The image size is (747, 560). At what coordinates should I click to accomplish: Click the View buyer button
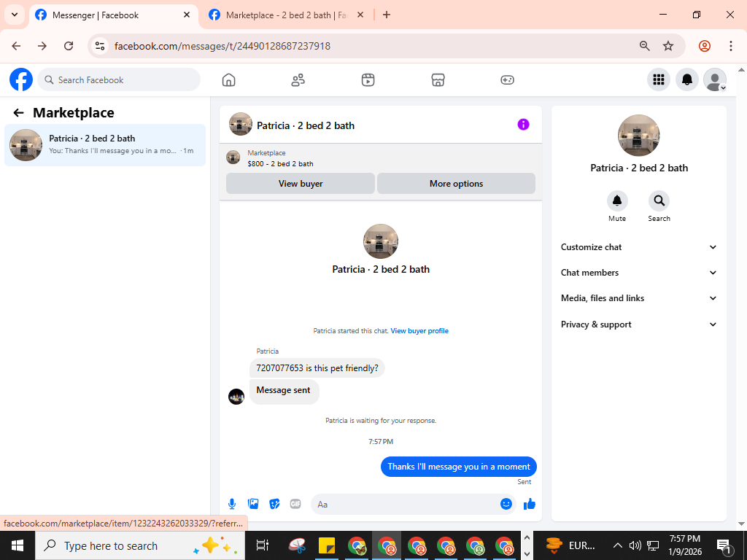point(300,183)
